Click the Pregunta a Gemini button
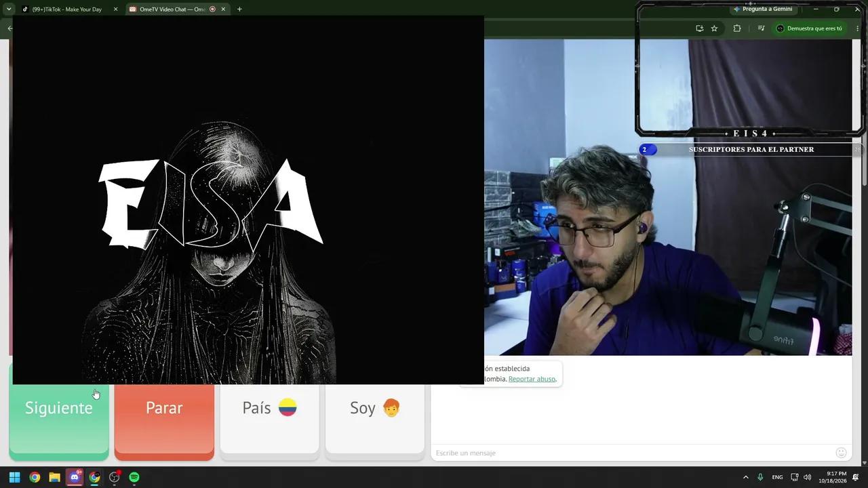 click(x=763, y=9)
